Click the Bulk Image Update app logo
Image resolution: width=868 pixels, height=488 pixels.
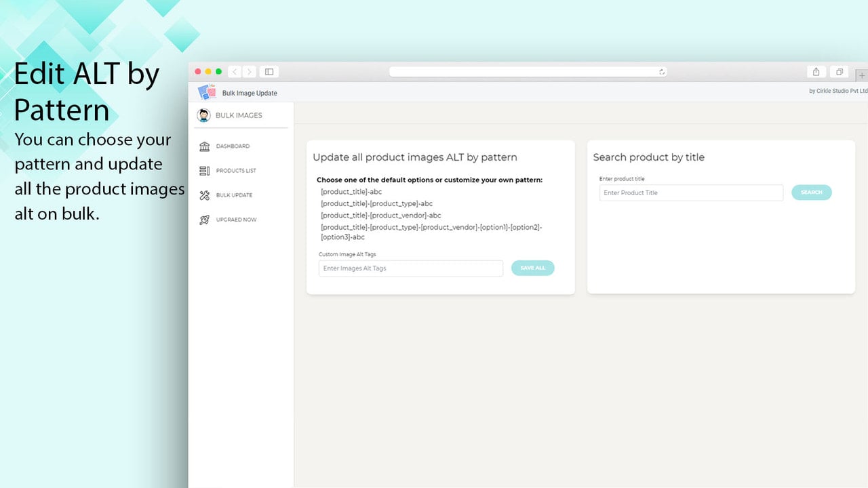[x=207, y=92]
